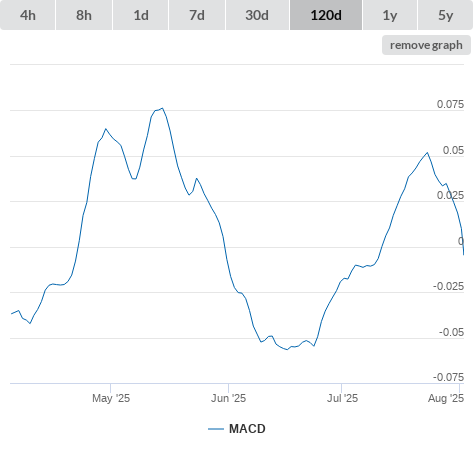Click the Jul '25 x-axis label
Screen dimensions: 474x455
click(x=342, y=398)
